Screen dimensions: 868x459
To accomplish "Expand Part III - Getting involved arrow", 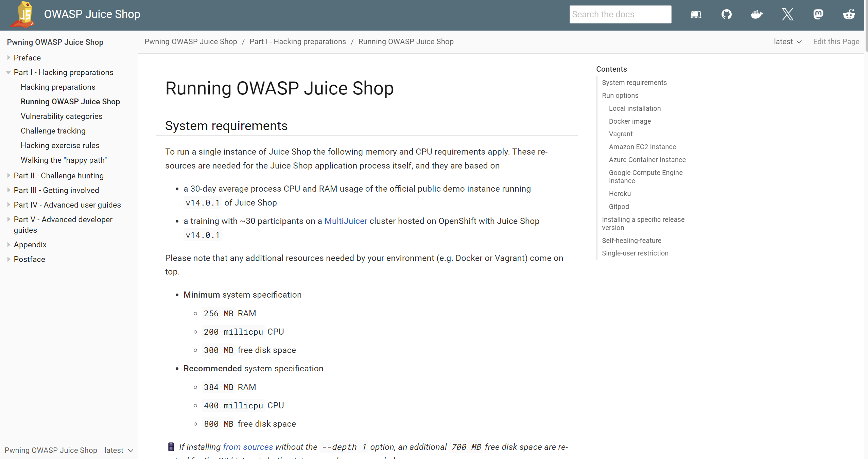I will click(8, 190).
